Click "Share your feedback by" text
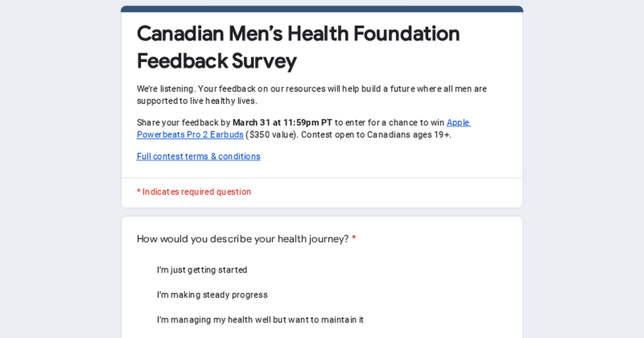 pos(183,122)
